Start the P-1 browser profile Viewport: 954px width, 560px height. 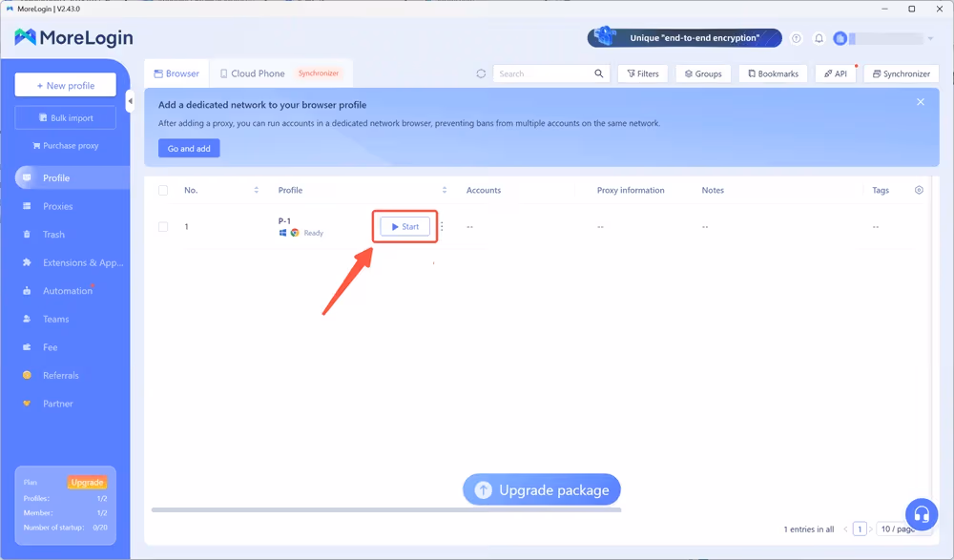(x=404, y=226)
